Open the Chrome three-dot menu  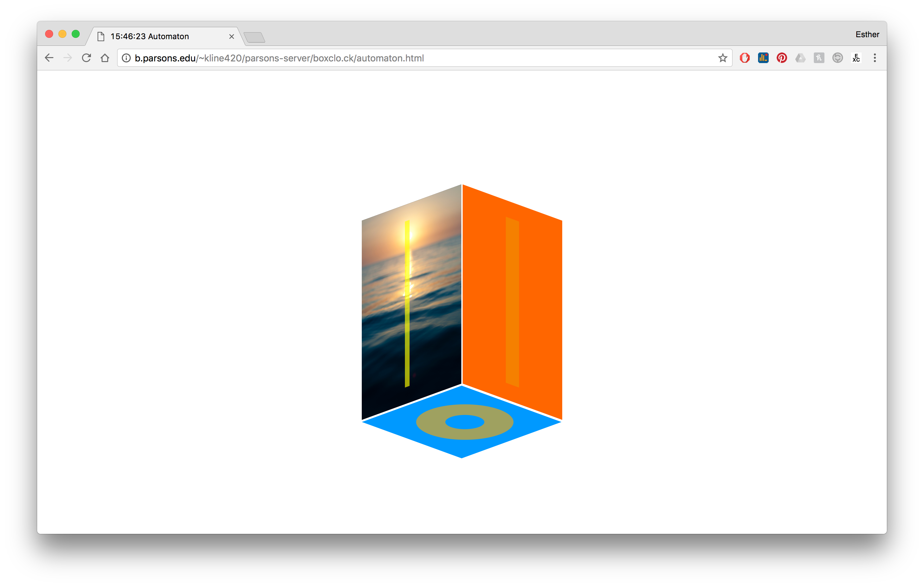(875, 58)
